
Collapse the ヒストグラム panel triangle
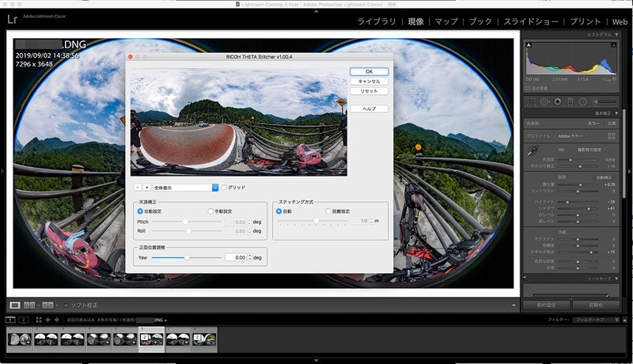[616, 35]
